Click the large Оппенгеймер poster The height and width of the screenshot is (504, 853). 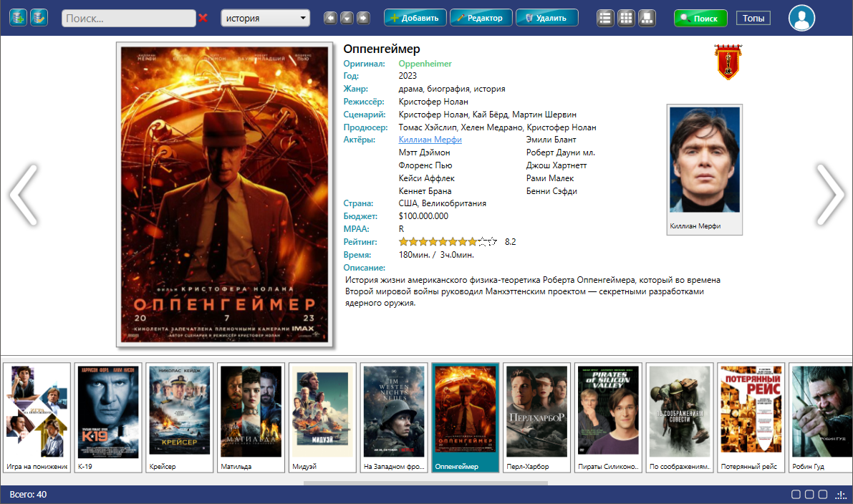225,194
